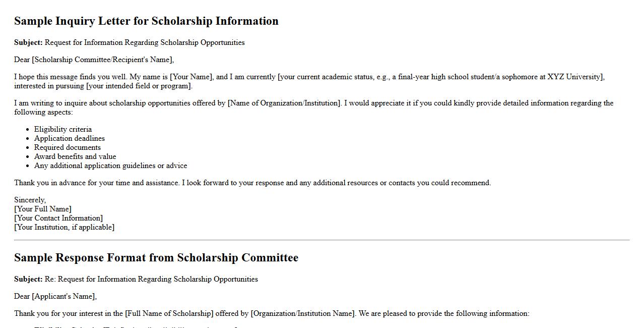The image size is (644, 328).
Task: Click the [Your Name] placeholder text
Action: [191, 77]
